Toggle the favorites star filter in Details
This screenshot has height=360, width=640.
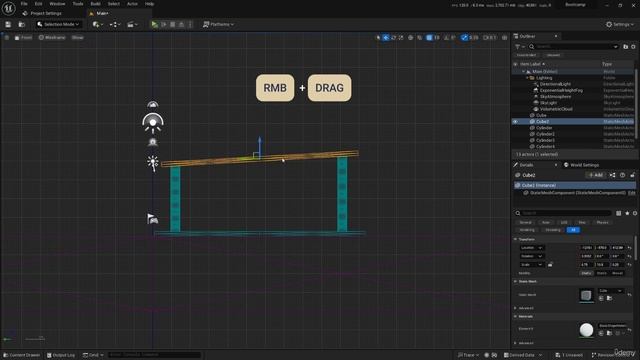[627, 213]
